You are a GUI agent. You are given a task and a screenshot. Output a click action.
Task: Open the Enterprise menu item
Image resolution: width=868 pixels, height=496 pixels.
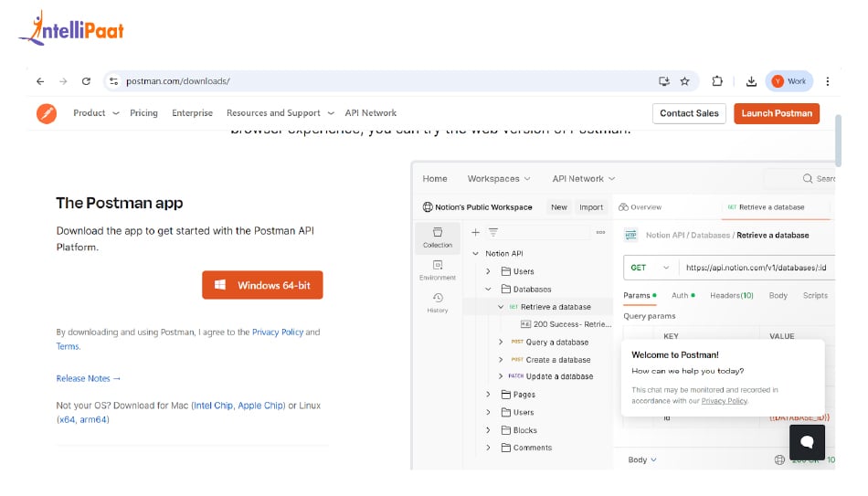pos(192,113)
